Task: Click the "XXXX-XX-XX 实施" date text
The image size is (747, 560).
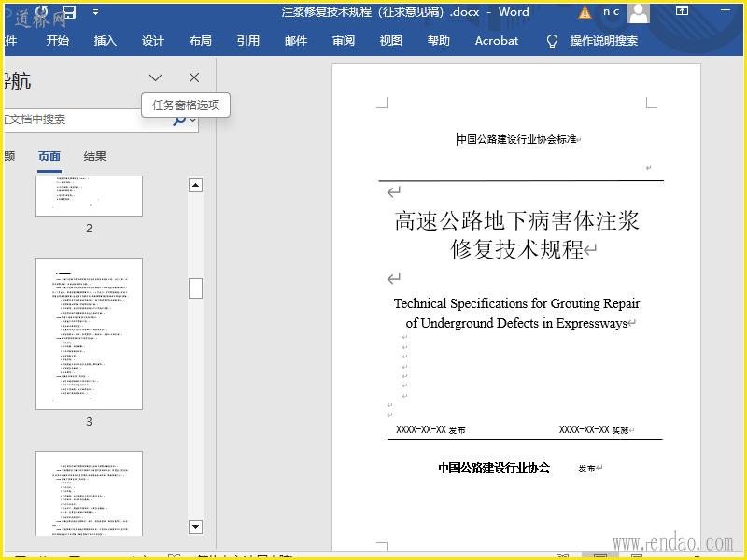Action: pyautogui.click(x=594, y=429)
